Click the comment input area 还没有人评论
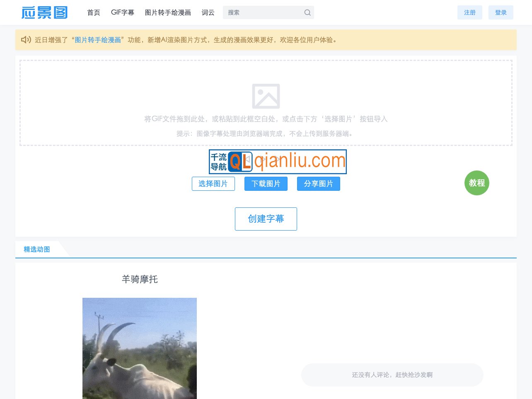This screenshot has width=532, height=399. [x=392, y=375]
